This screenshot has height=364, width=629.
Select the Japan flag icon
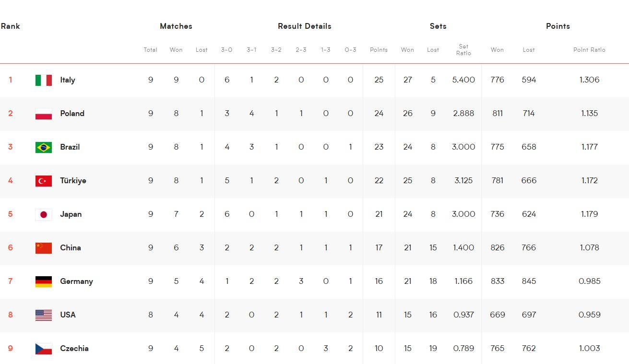point(44,214)
